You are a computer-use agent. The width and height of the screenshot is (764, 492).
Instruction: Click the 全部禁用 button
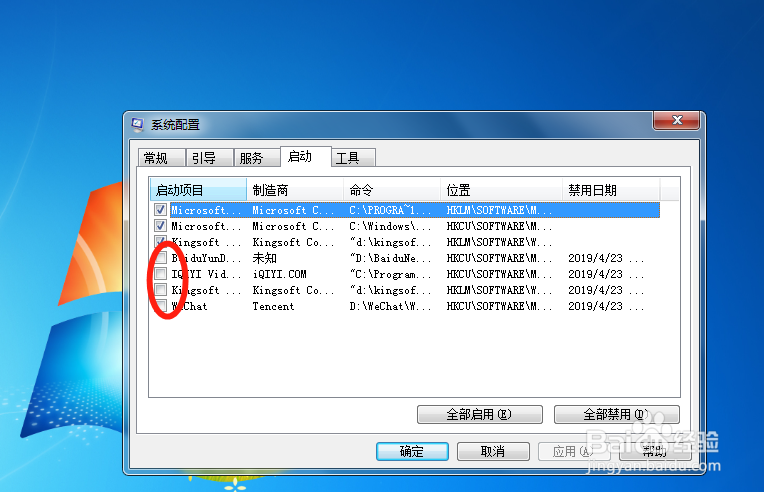click(x=616, y=415)
